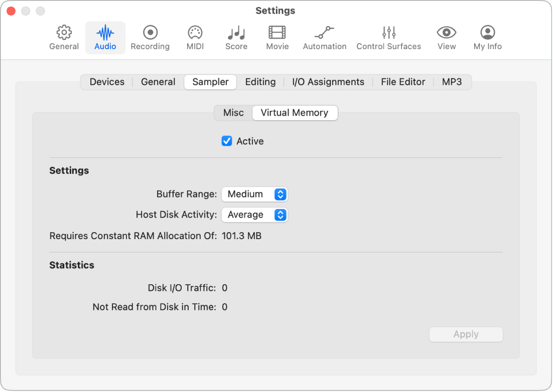Open Control Surfaces settings

click(389, 37)
